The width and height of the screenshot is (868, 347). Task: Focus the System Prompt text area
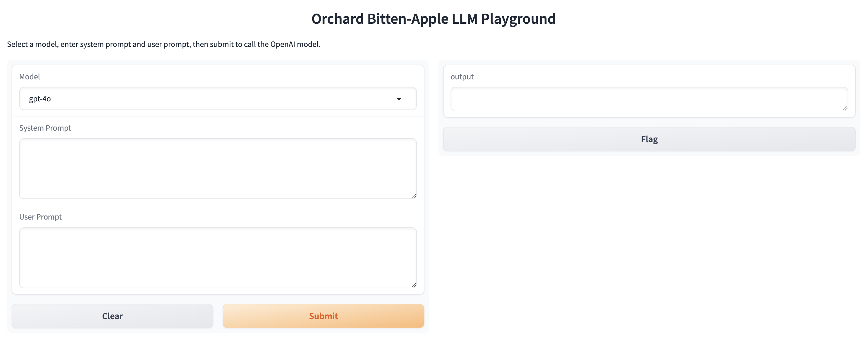pyautogui.click(x=217, y=168)
